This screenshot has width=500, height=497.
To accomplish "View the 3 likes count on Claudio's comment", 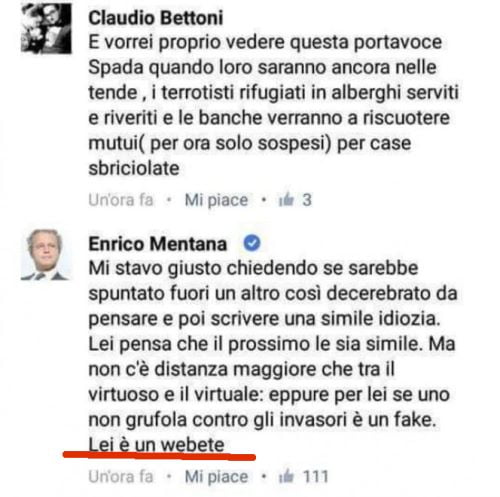I will pyautogui.click(x=307, y=200).
